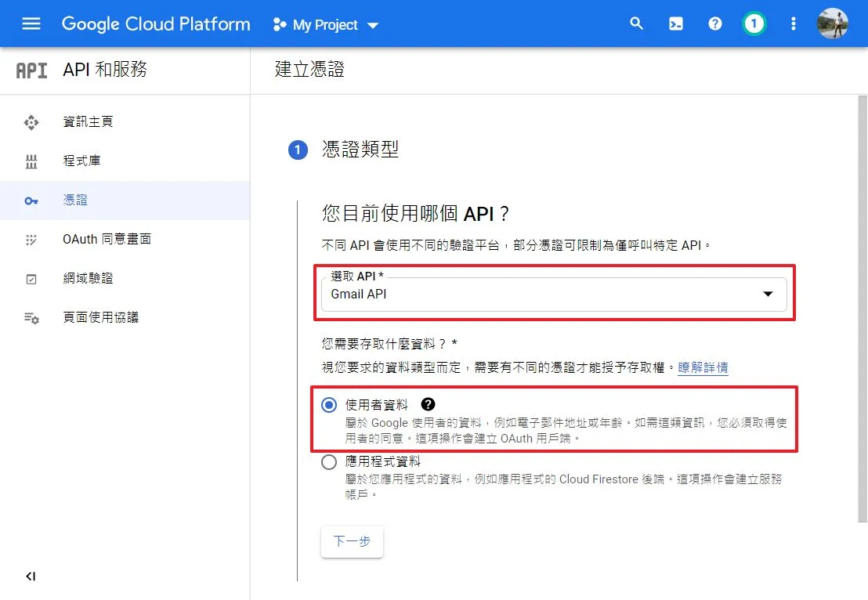Click the 頁面使用協議 settings icon
Image resolution: width=868 pixels, height=600 pixels.
[31, 318]
